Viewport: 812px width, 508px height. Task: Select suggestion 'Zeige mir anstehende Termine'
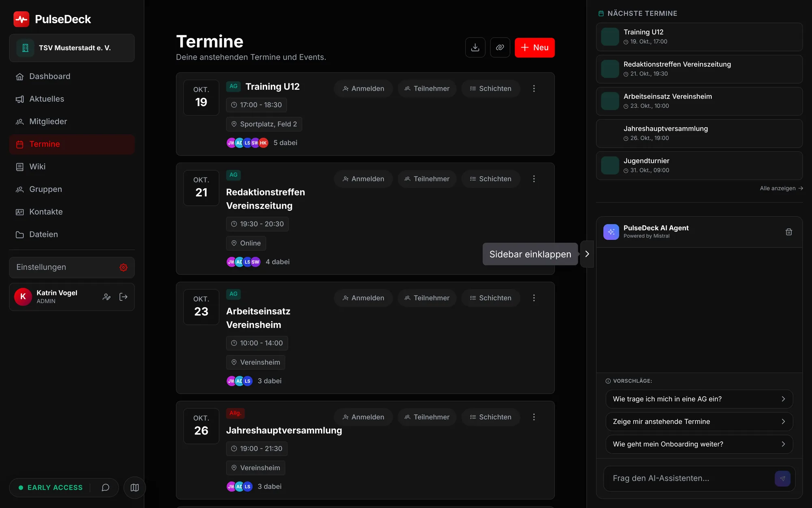click(x=699, y=421)
